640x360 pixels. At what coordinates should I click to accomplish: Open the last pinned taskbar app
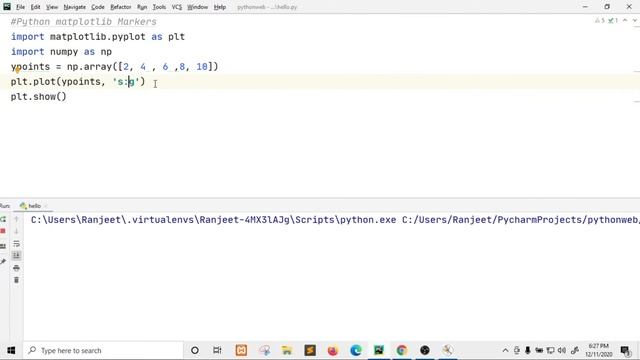448,350
